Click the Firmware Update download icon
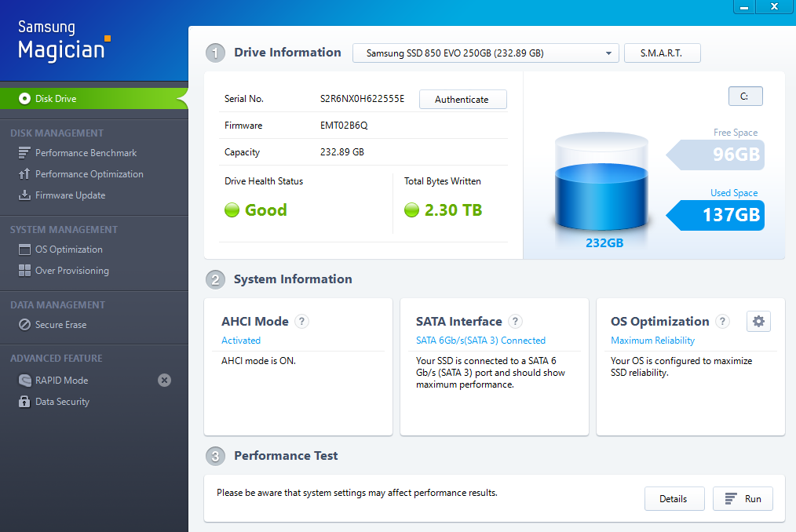 [x=24, y=195]
